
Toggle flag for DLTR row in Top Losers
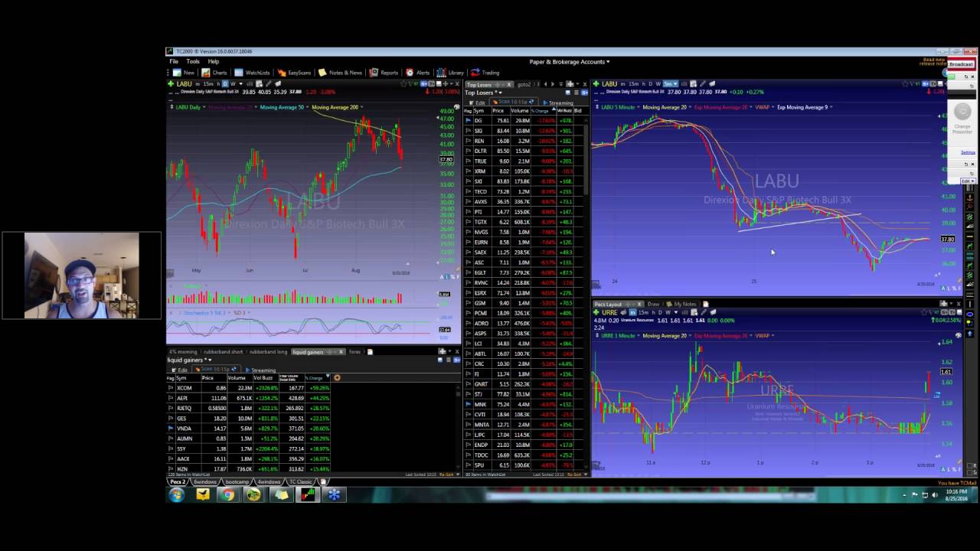(x=469, y=151)
